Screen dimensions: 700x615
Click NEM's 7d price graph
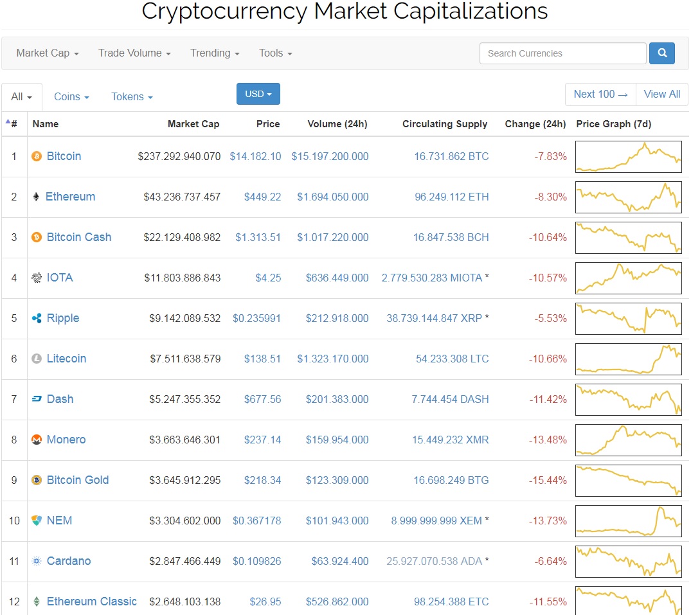629,521
